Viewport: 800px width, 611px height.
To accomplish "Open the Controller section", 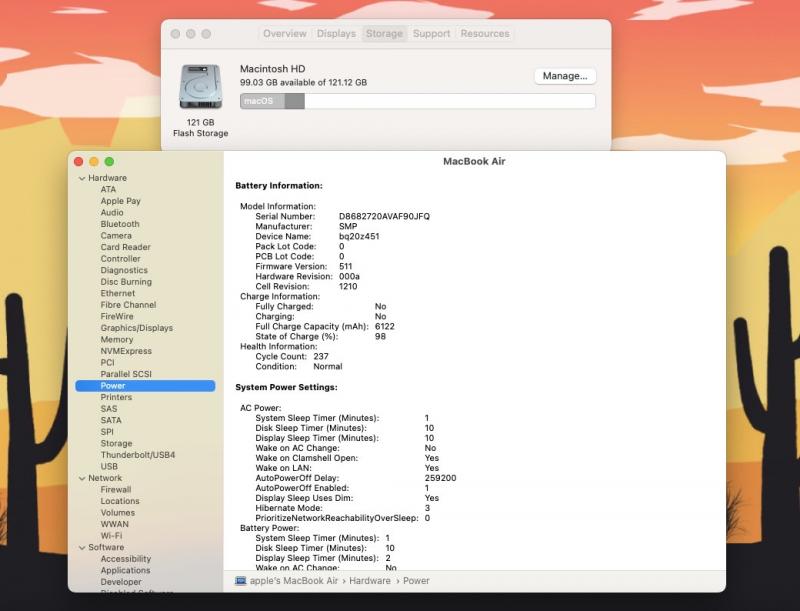I will (120, 259).
